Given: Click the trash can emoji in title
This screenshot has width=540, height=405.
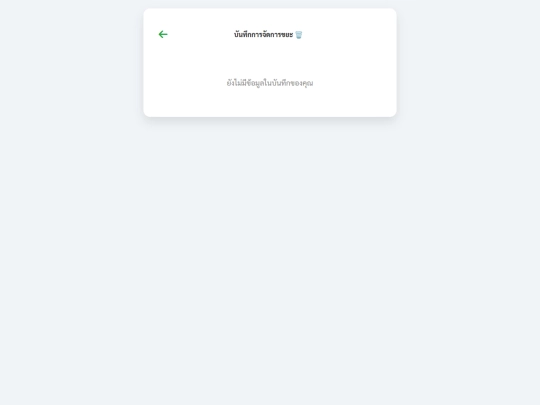Looking at the screenshot, I should coord(299,35).
